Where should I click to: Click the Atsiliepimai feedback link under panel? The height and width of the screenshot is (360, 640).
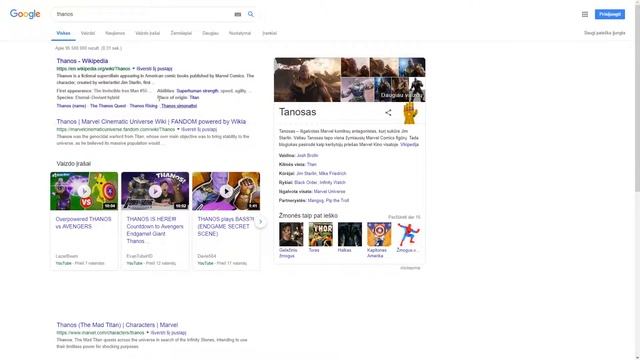(410, 268)
